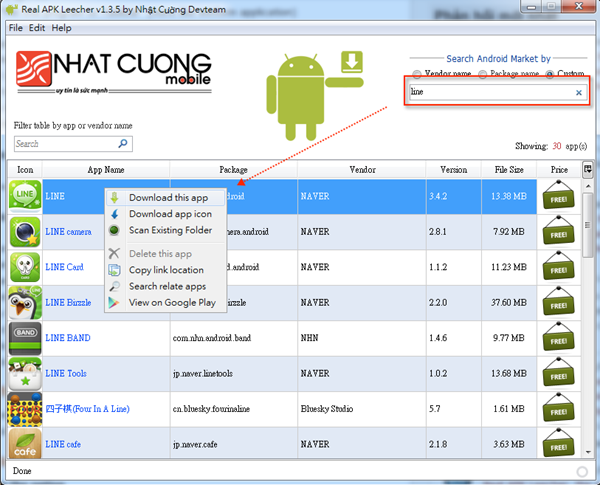Choose Download app icon menu entry
600x485 pixels.
point(165,214)
